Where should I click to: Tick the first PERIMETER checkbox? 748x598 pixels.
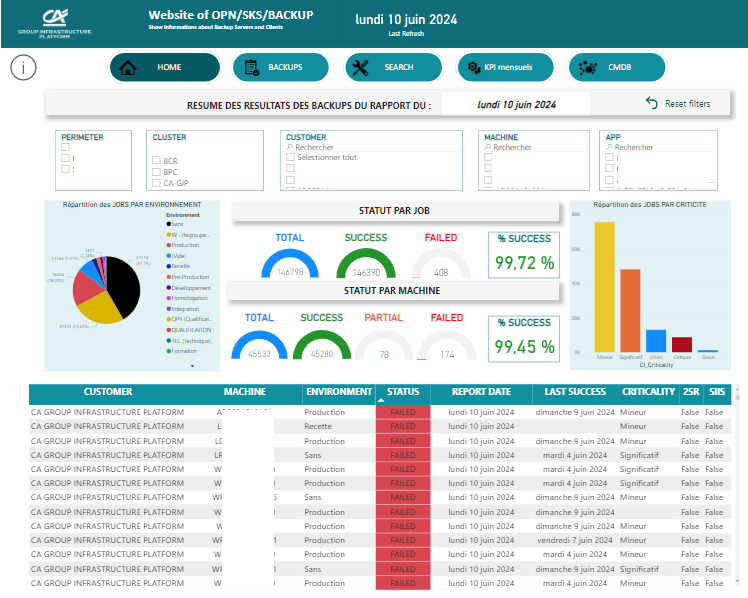(x=65, y=147)
